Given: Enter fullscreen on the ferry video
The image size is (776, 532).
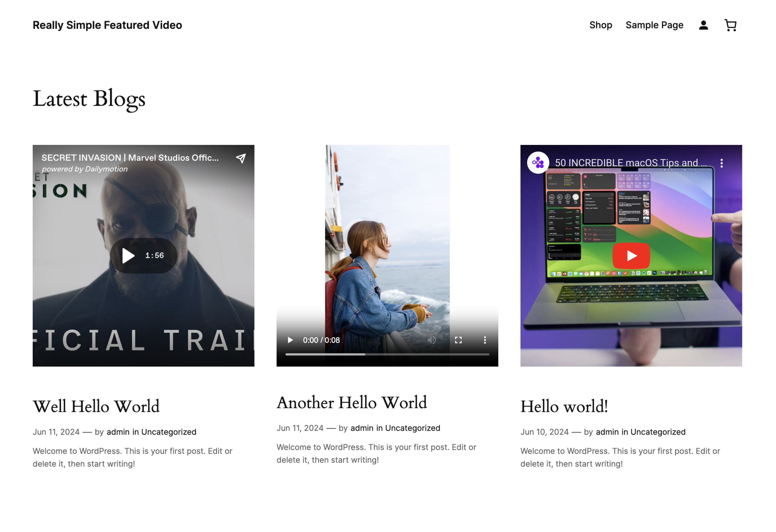Looking at the screenshot, I should click(458, 340).
